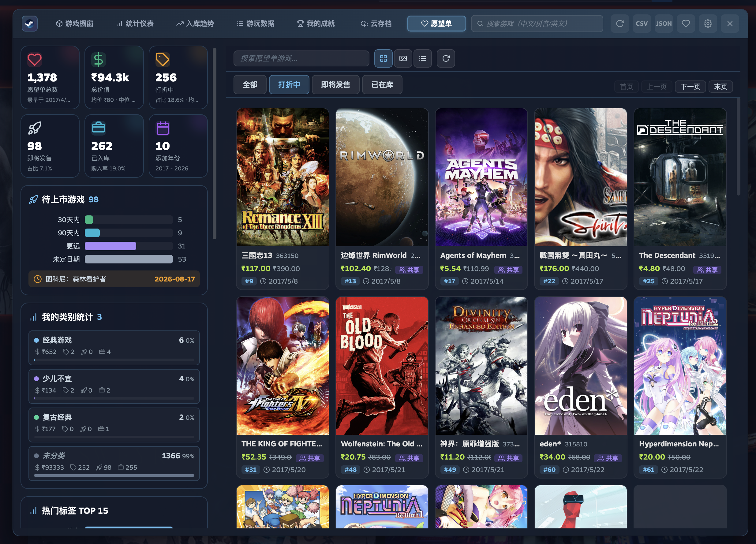
Task: Open the 统计仪表 tab
Action: pos(135,24)
